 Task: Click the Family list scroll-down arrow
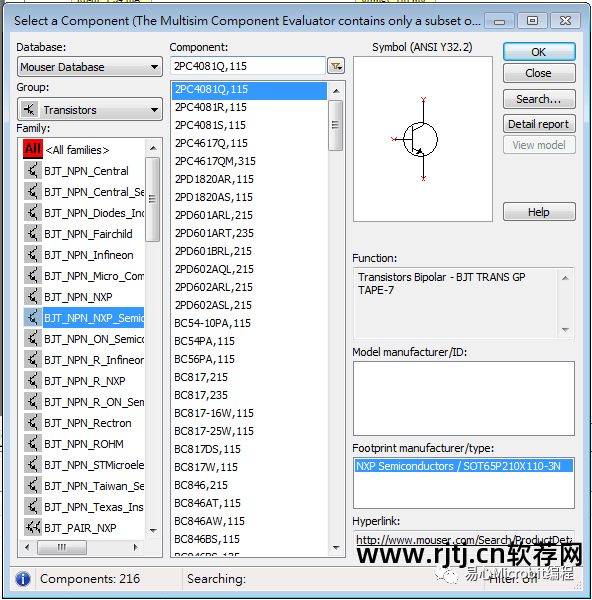click(x=153, y=530)
